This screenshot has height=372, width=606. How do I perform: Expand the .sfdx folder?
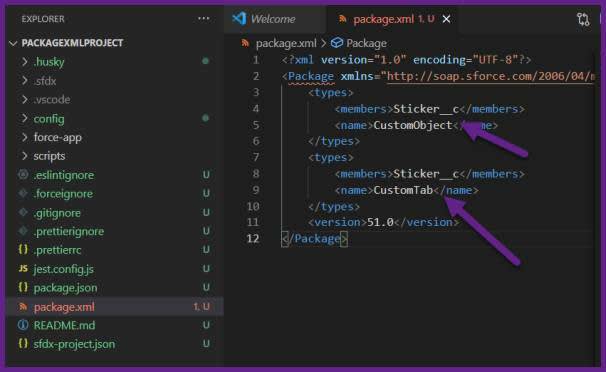[x=25, y=80]
